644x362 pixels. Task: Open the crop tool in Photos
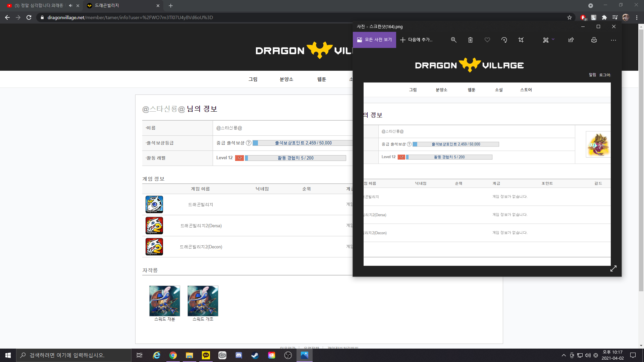tap(521, 40)
